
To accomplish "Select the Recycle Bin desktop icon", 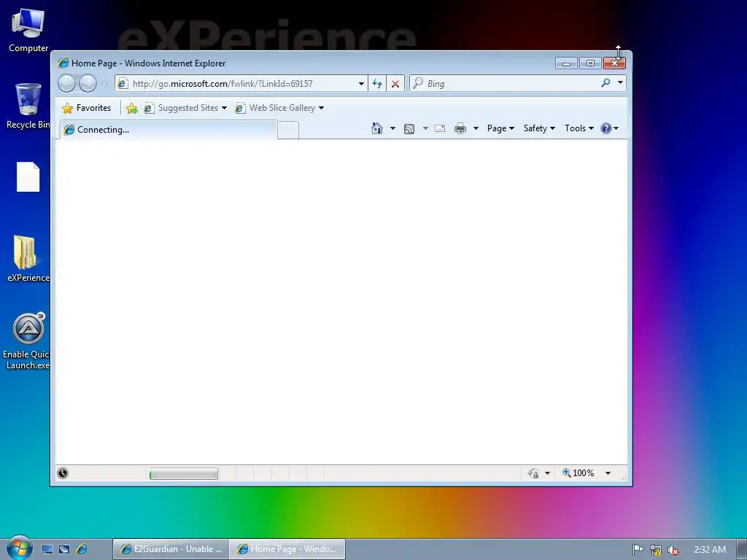I will (28, 106).
